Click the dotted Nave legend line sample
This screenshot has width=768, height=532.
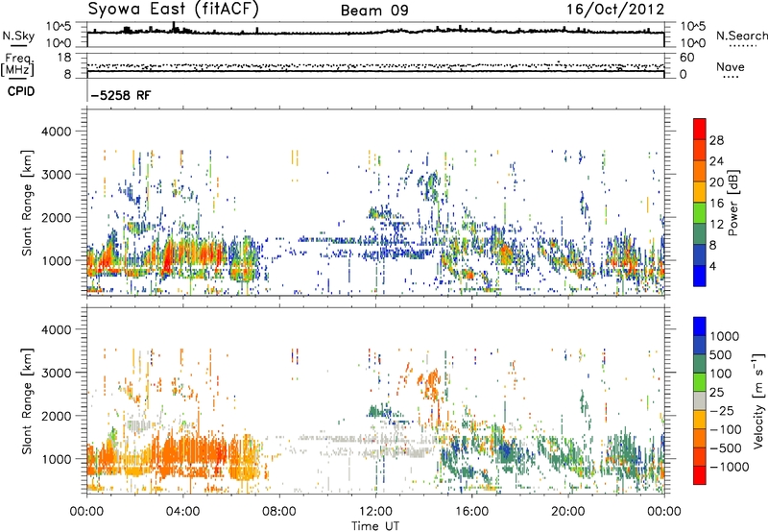click(731, 77)
